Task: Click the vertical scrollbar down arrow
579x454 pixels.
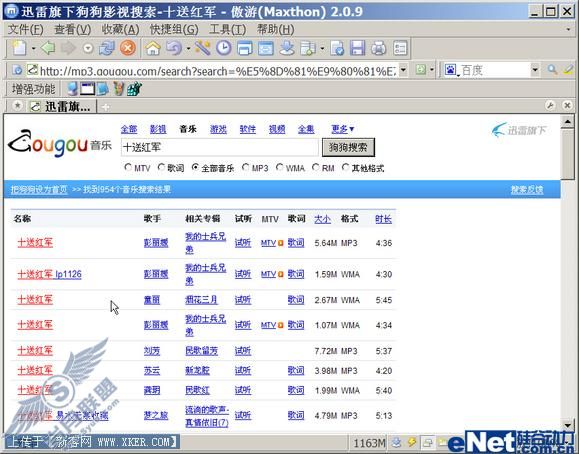Action: pos(567,425)
